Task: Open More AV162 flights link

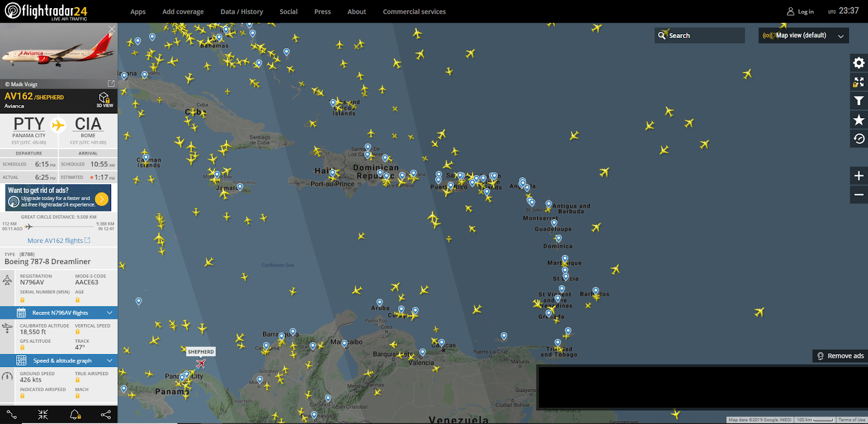Action: pos(59,241)
